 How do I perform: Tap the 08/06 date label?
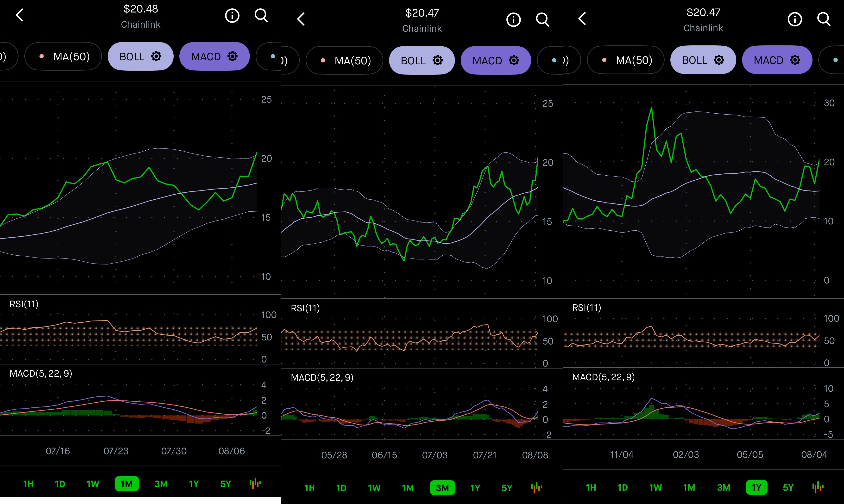click(x=232, y=451)
